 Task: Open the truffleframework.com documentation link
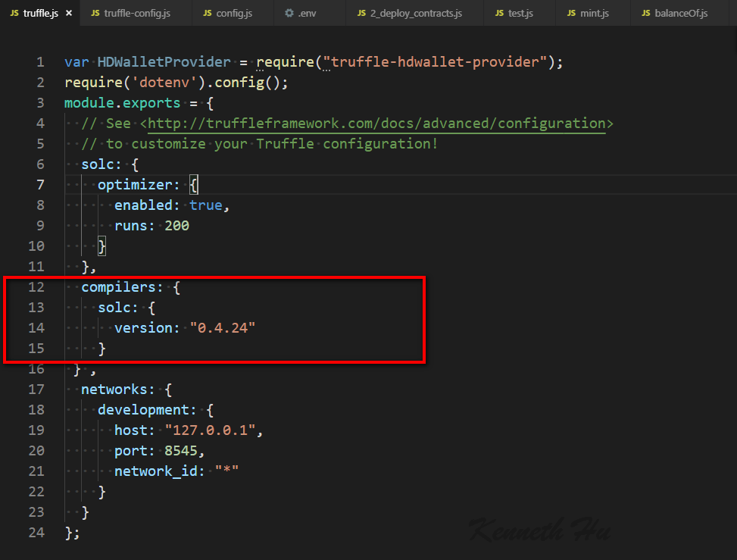[x=376, y=124]
